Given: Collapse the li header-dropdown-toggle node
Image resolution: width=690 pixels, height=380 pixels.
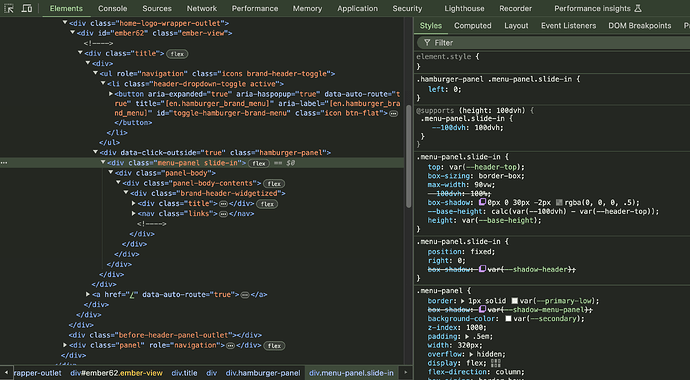Looking at the screenshot, I should [103, 83].
